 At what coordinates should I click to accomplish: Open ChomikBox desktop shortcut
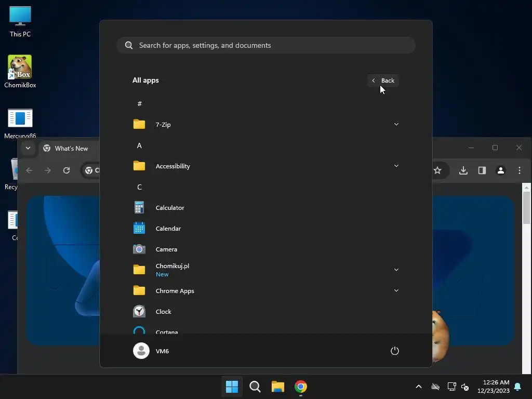coord(20,72)
